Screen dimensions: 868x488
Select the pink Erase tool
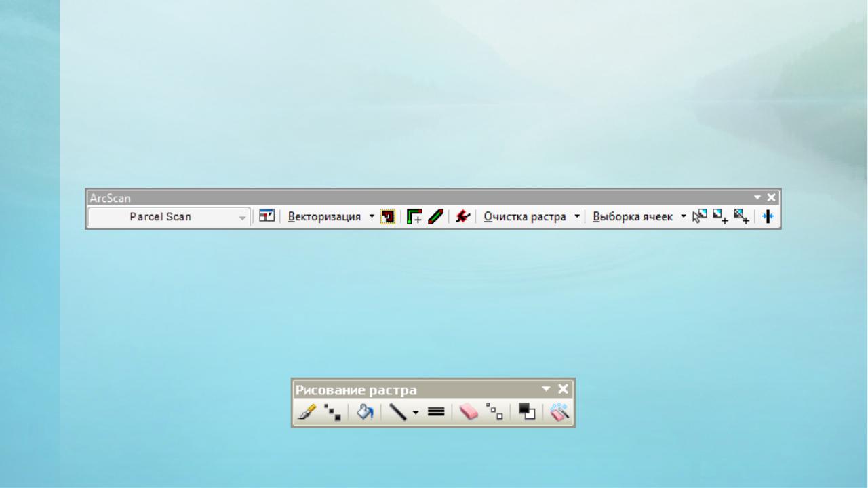pos(469,411)
